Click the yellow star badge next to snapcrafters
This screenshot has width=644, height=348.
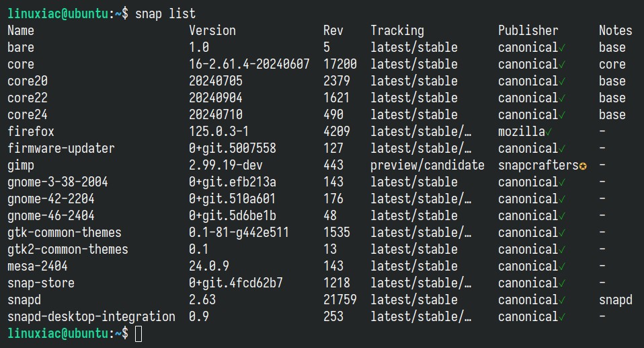pos(583,166)
